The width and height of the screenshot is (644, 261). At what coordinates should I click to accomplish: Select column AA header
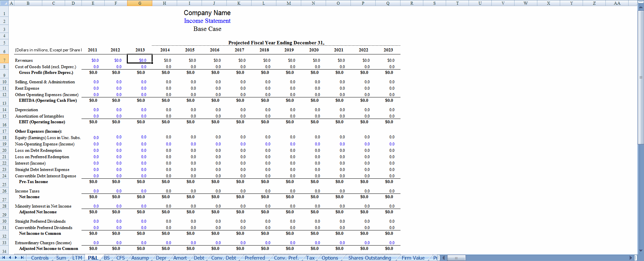(617, 3)
